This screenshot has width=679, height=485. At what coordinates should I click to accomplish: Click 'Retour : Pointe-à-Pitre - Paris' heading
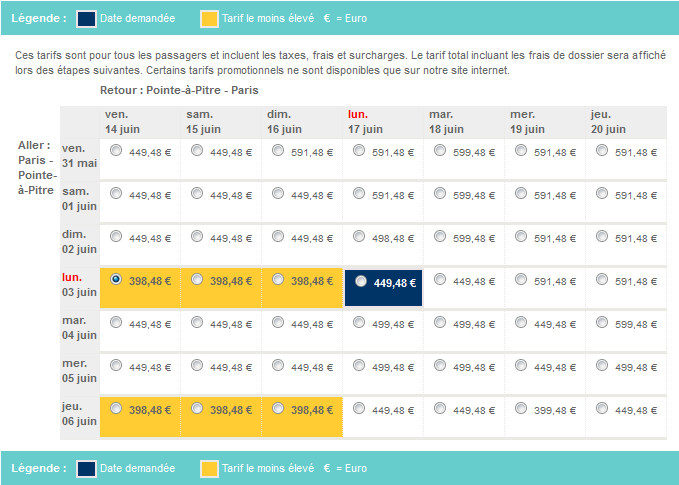179,90
